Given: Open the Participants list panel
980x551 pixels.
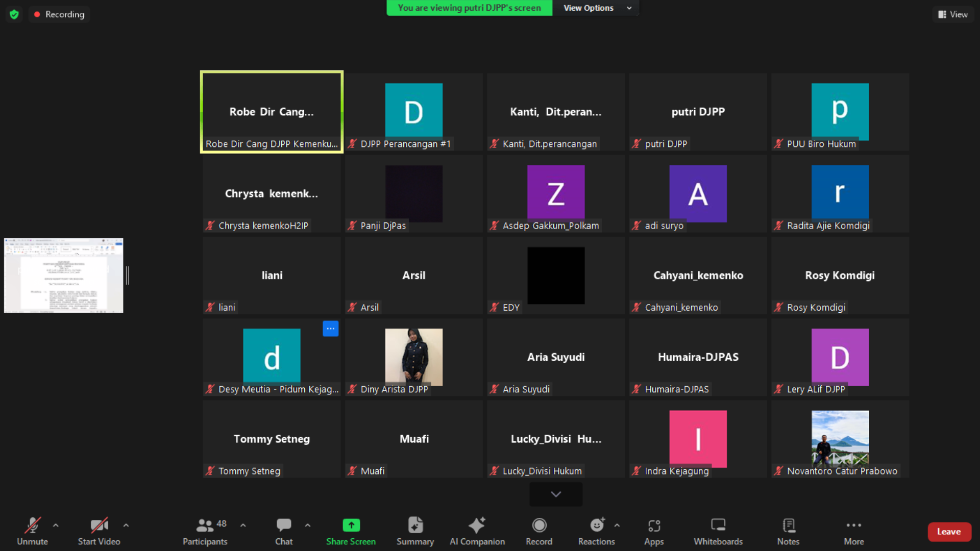Looking at the screenshot, I should pyautogui.click(x=205, y=525).
